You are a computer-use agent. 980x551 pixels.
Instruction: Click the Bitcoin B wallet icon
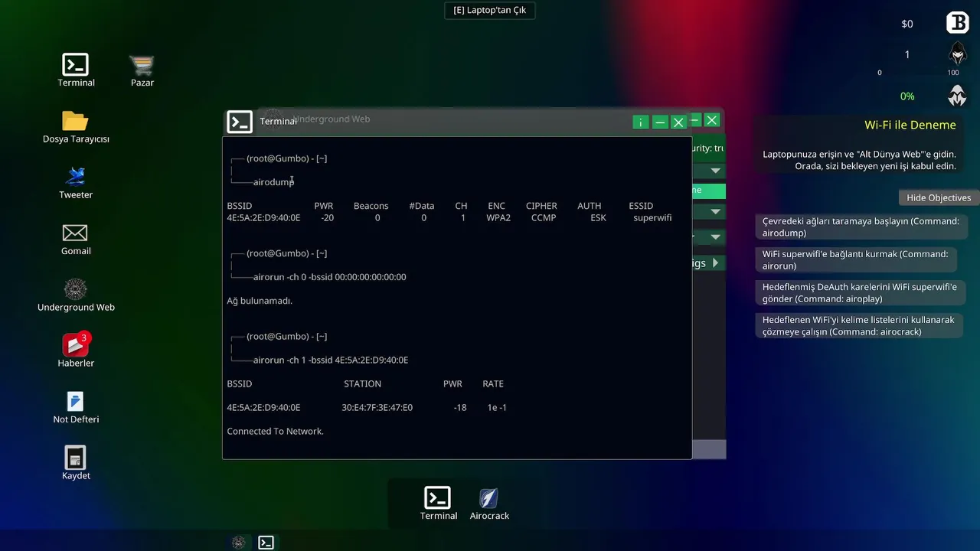tap(958, 23)
